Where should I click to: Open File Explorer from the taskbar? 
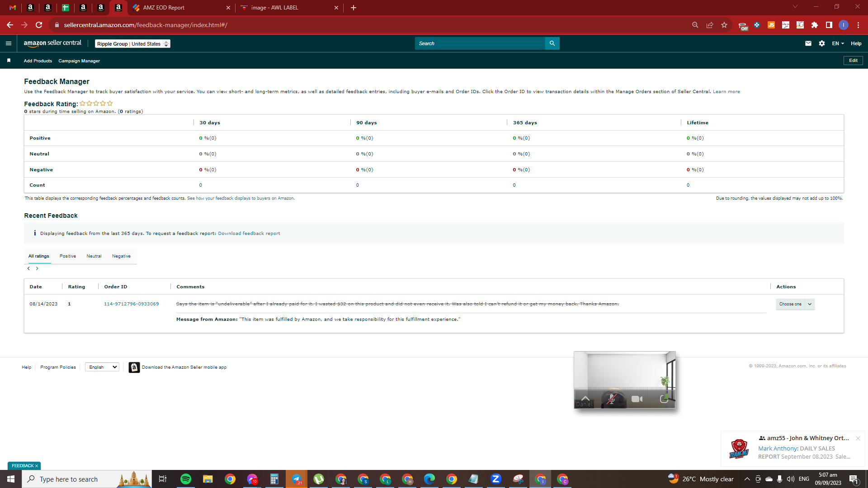208,479
